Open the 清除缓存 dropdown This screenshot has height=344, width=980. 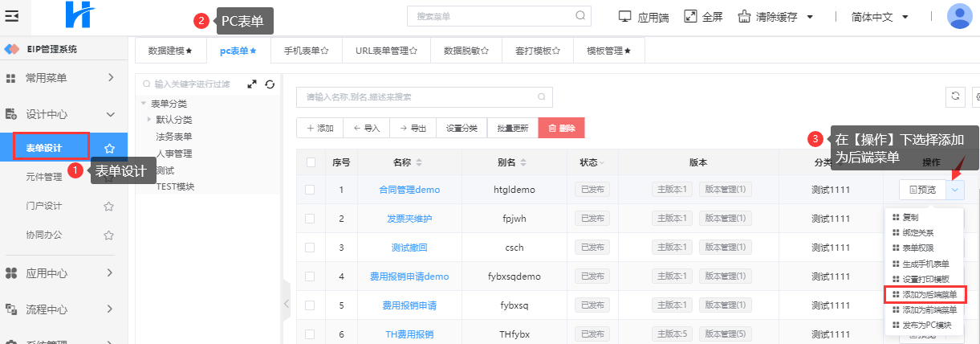tap(775, 17)
